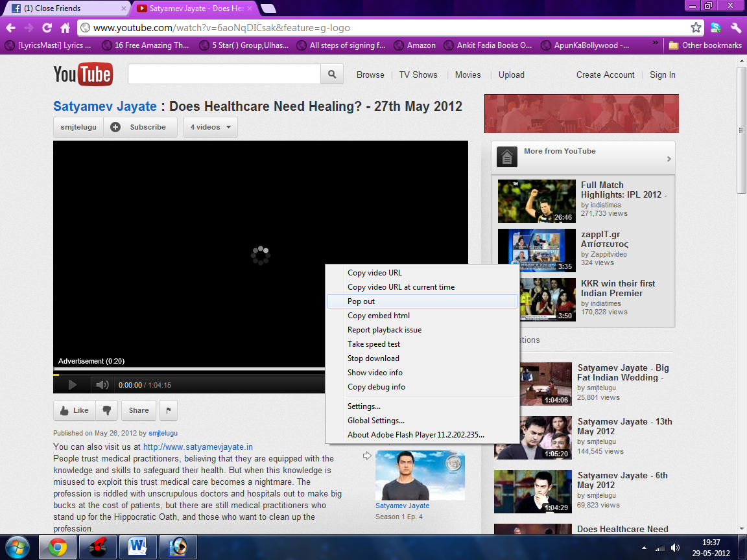
Task: Switch to Close Friends Facebook tab
Action: point(67,8)
